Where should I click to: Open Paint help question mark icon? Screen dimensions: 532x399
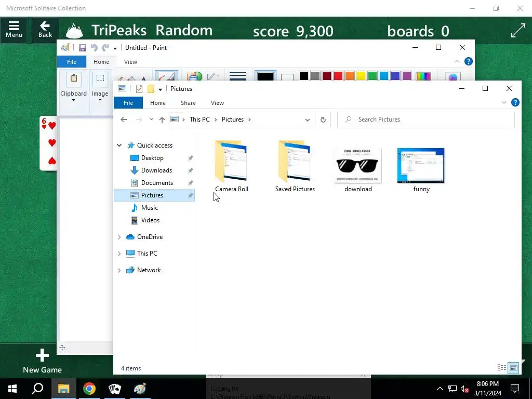pos(469,61)
